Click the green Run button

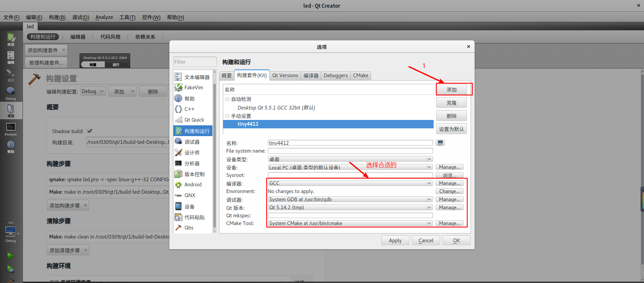(x=11, y=256)
